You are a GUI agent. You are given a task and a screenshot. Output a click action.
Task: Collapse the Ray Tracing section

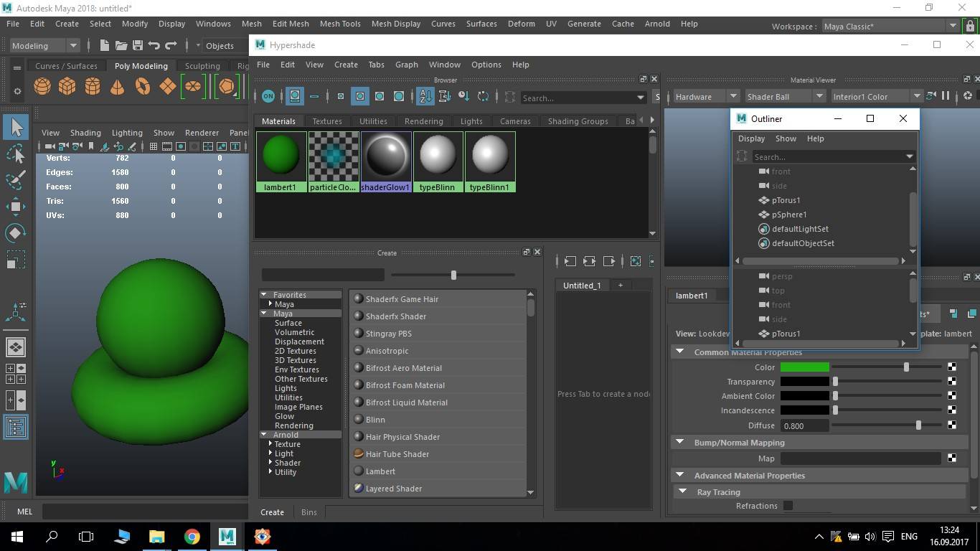tap(682, 492)
